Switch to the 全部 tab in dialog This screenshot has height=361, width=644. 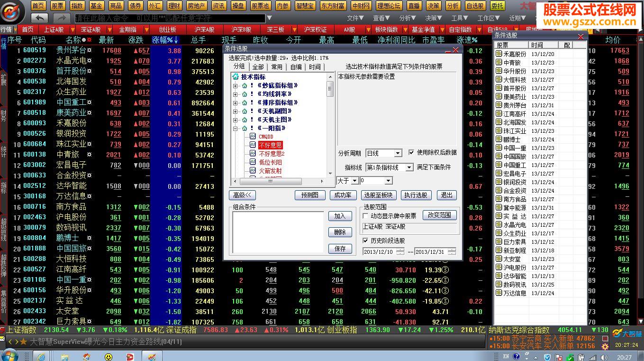[258, 67]
